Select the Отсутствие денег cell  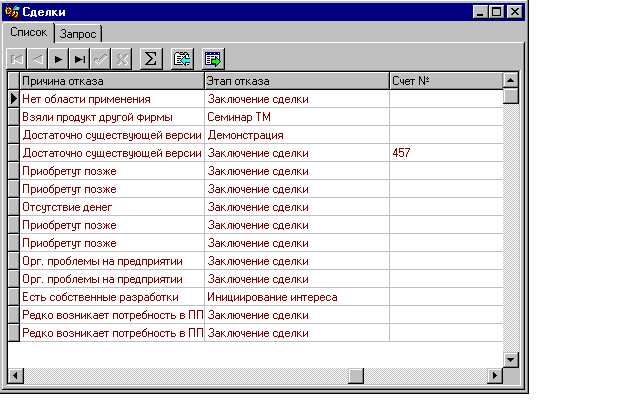112,207
